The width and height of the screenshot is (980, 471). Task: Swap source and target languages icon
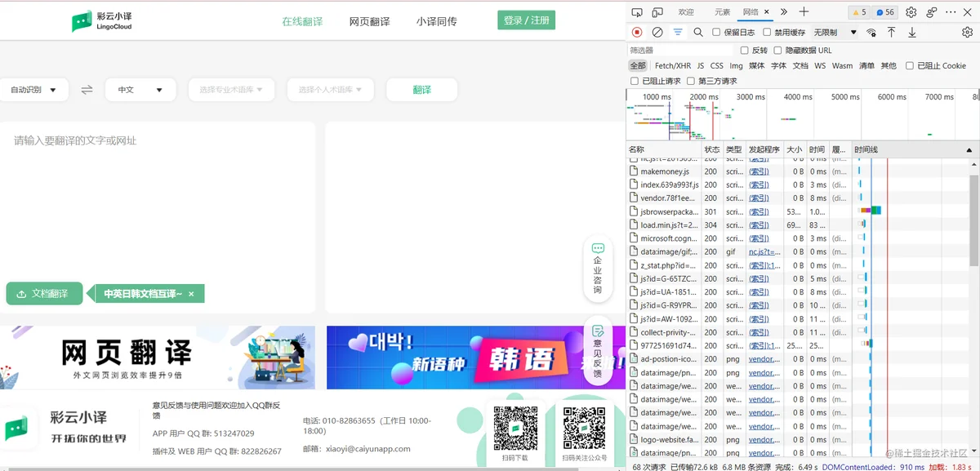pos(87,90)
